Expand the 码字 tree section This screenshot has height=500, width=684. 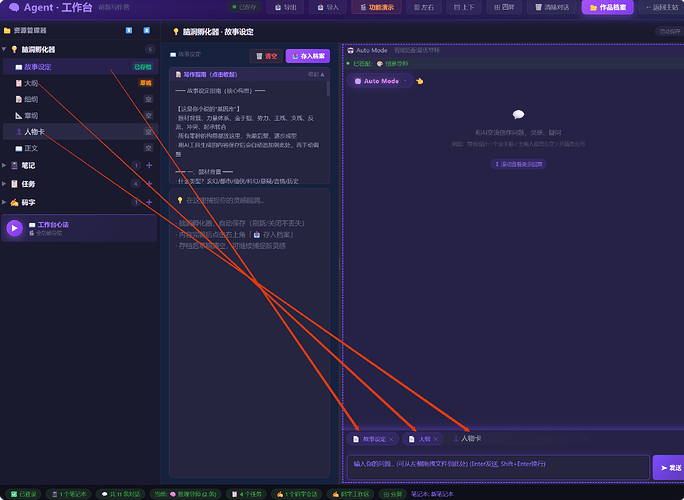coord(4,202)
